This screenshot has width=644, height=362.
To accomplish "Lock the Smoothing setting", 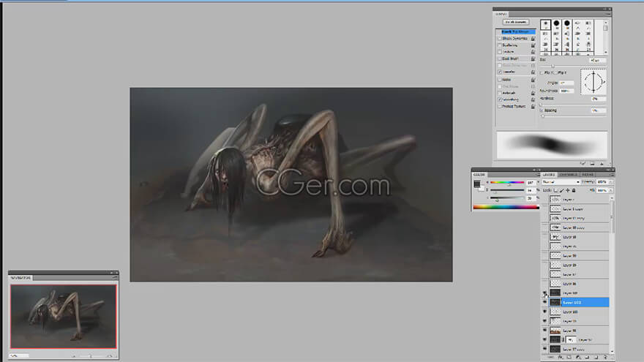I will tap(533, 99).
